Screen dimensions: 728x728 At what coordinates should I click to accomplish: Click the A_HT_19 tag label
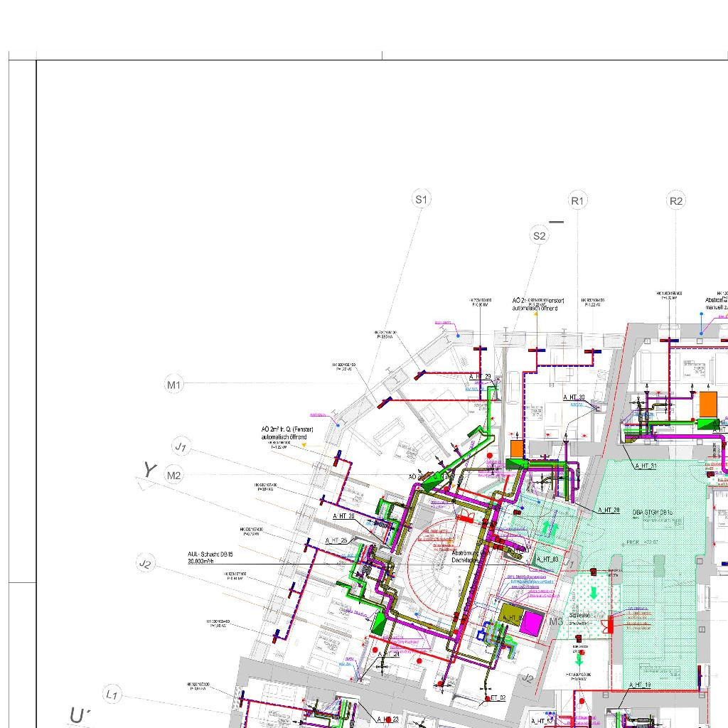(639, 685)
